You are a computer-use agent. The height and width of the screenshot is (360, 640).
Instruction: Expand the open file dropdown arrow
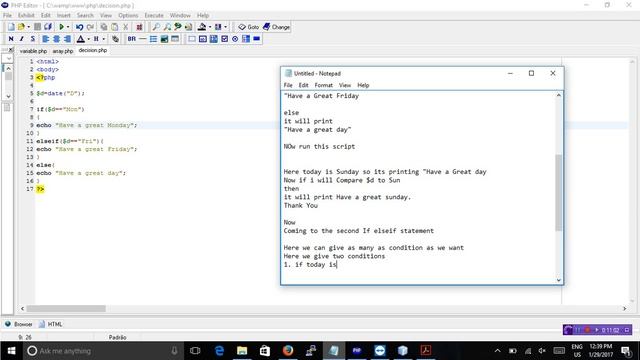click(x=28, y=27)
